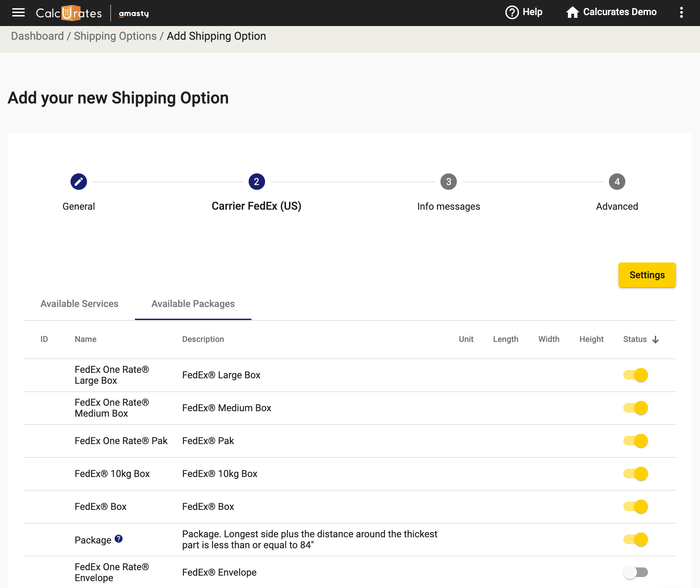Enable FedEx One Rate Envelope toggle

tap(636, 572)
